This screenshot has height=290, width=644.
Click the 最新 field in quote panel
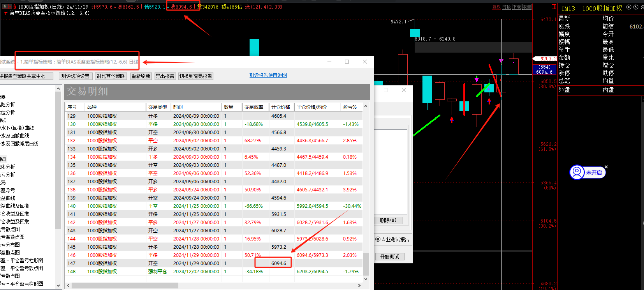click(564, 18)
